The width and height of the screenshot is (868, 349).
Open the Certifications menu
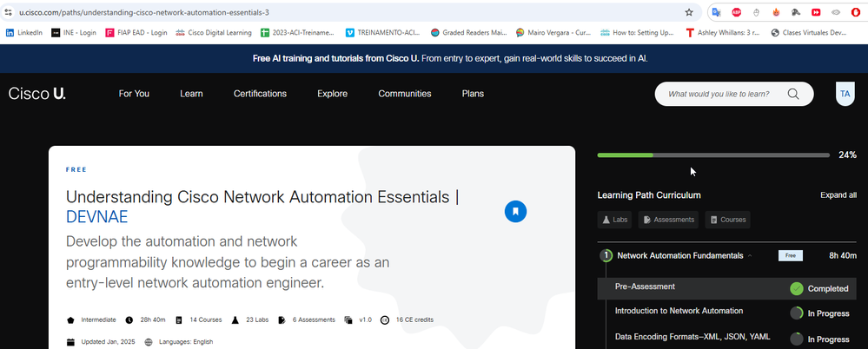click(260, 94)
